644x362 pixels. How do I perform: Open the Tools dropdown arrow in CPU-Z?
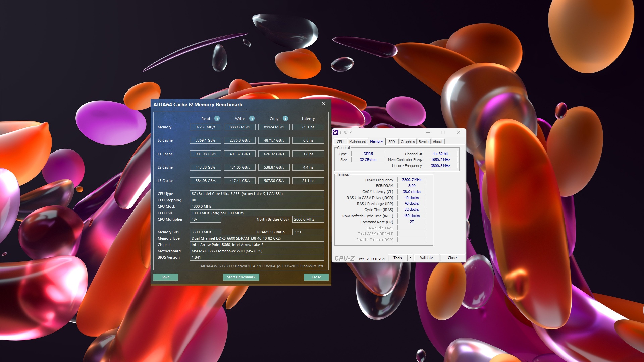click(410, 258)
